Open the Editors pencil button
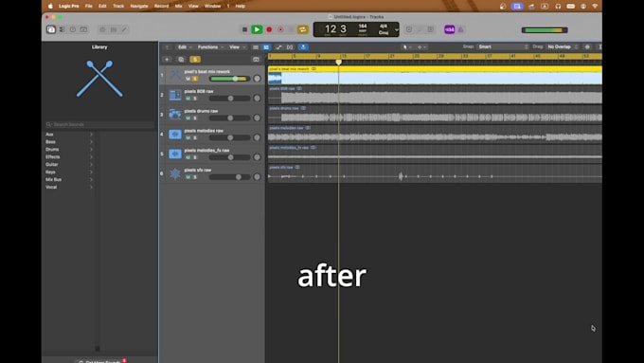This screenshot has height=363, width=644. pos(124,29)
